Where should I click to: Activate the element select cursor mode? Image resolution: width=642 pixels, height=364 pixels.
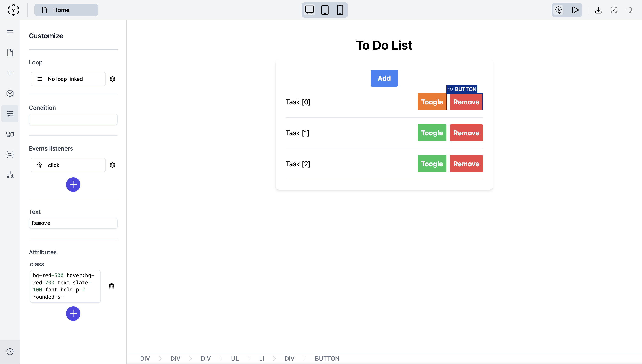click(x=558, y=10)
